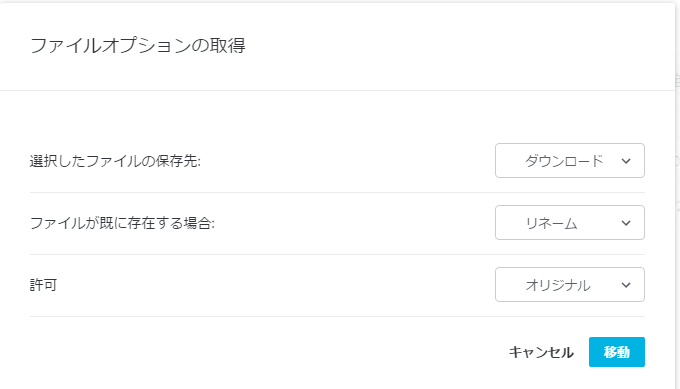The height and width of the screenshot is (389, 680).
Task: Click blank space left of キャンセル button
Action: [x=260, y=352]
